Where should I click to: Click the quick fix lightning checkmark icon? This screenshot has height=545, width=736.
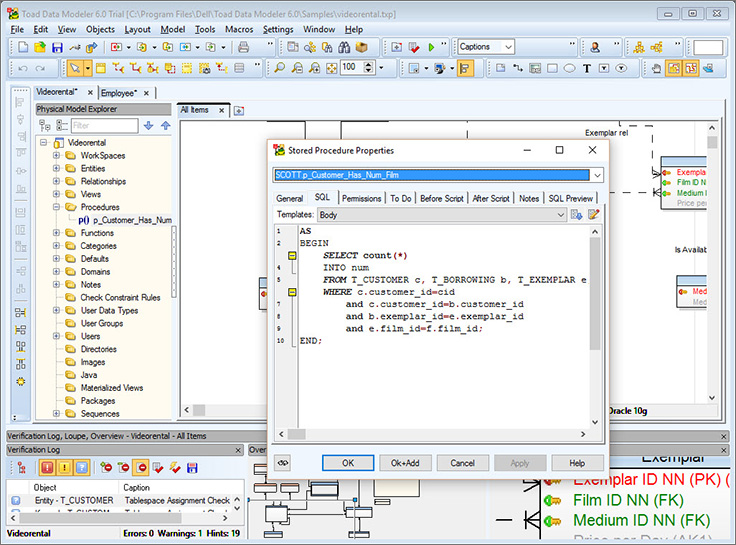(175, 468)
